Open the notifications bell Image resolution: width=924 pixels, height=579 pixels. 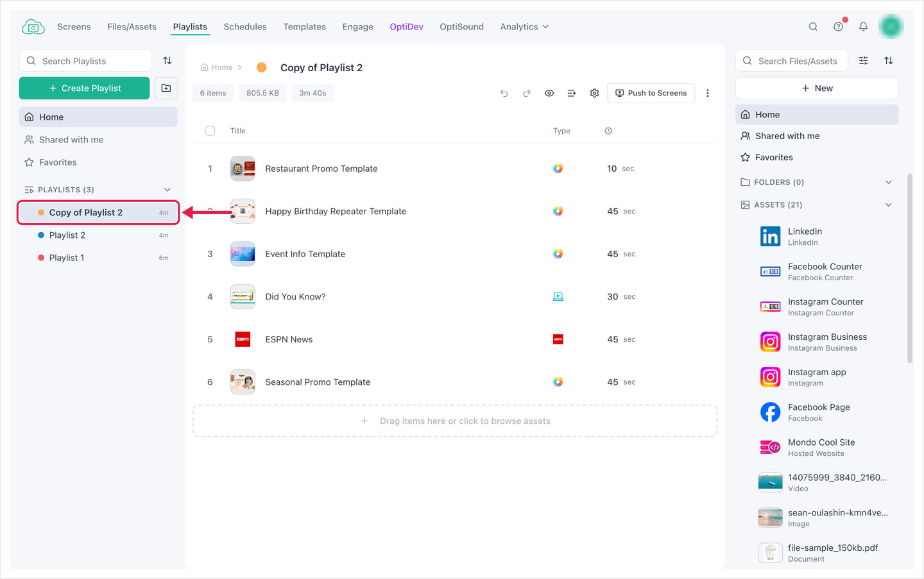(x=863, y=26)
